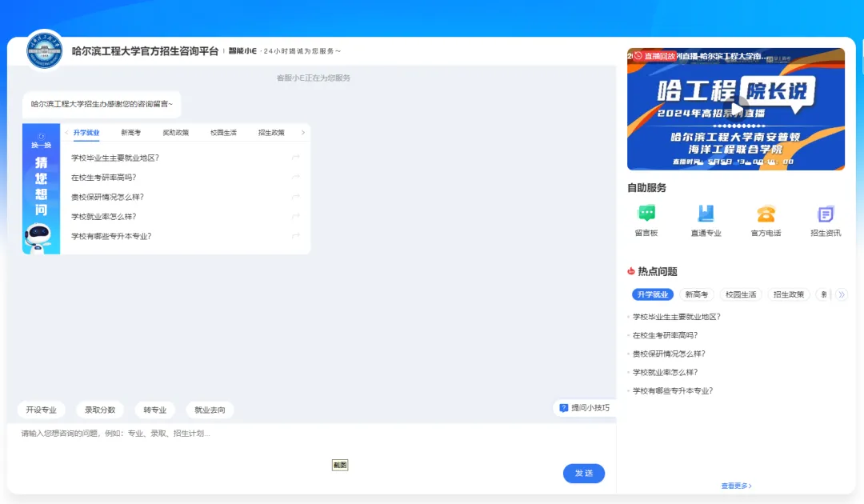This screenshot has height=504, width=864.
Task: Click the 录取分数 quick question chip
Action: 100,410
